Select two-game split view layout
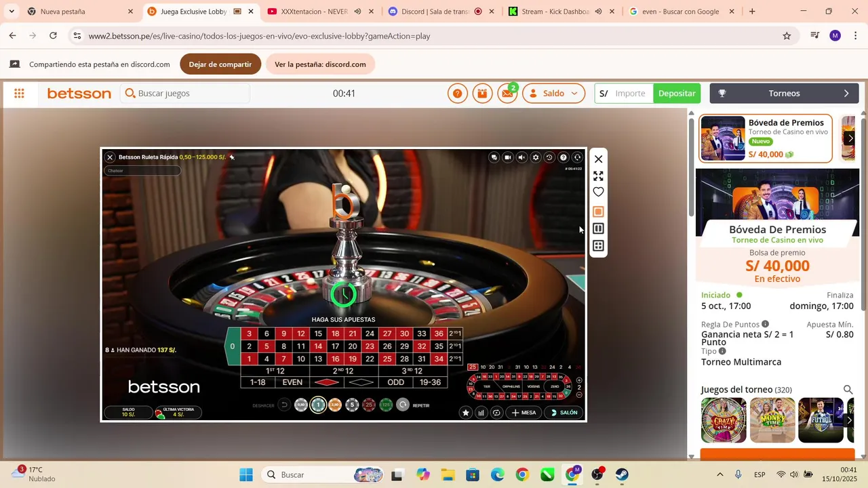The image size is (868, 488). pos(598,229)
